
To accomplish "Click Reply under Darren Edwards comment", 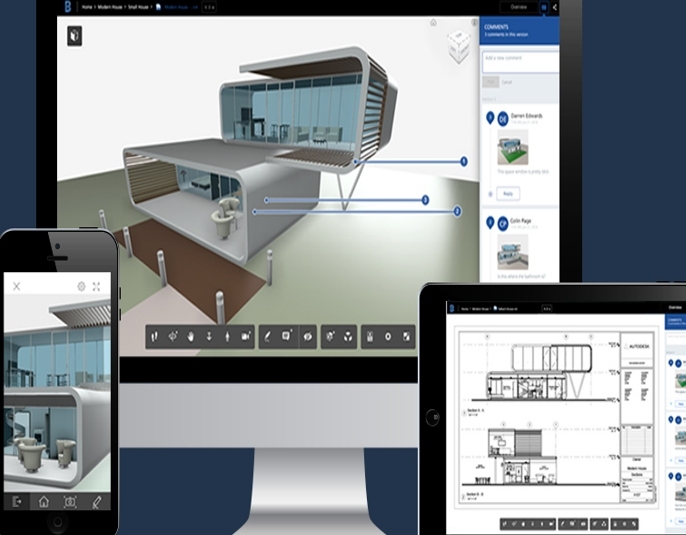I will (x=508, y=193).
